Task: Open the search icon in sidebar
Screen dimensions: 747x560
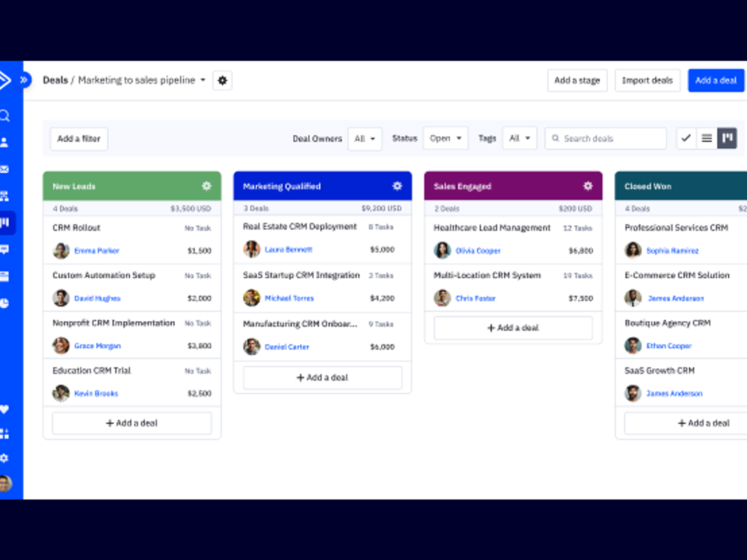Action: 5,115
